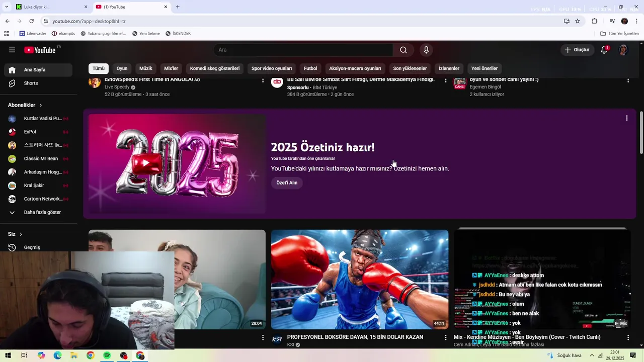This screenshot has height=362, width=644.
Task: Open the Chrome three-dot menu
Action: click(x=636, y=21)
